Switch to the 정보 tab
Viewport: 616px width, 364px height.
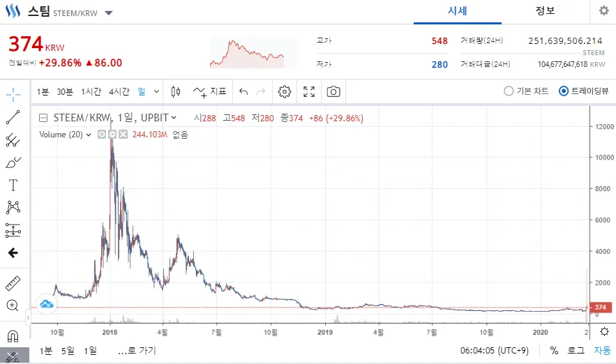(x=546, y=11)
